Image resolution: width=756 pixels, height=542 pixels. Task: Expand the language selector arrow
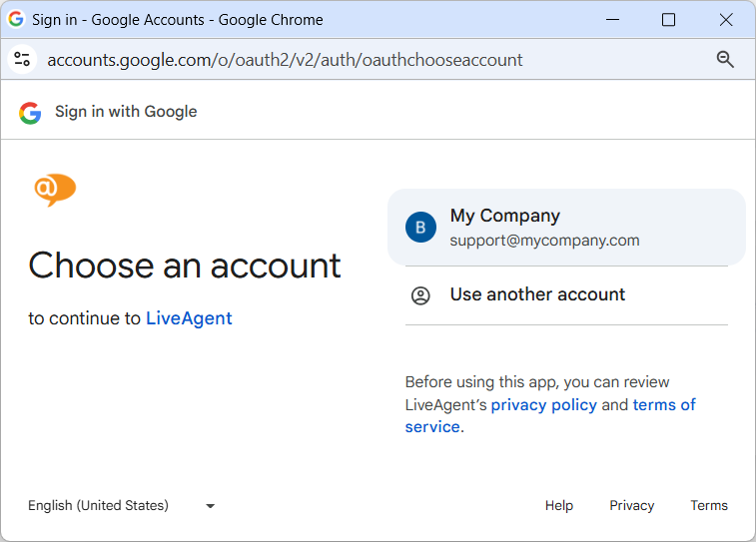(210, 506)
